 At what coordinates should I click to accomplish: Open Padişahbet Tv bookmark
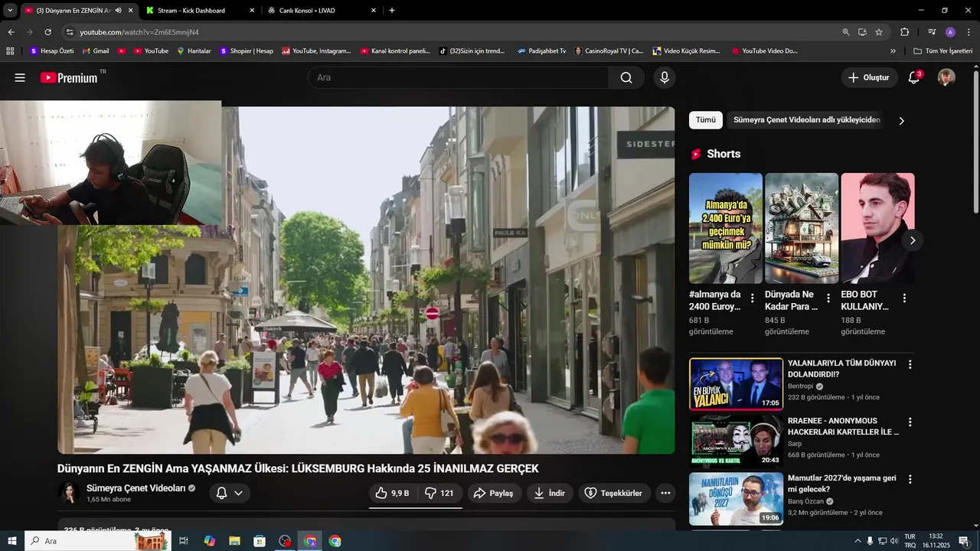pyautogui.click(x=542, y=51)
